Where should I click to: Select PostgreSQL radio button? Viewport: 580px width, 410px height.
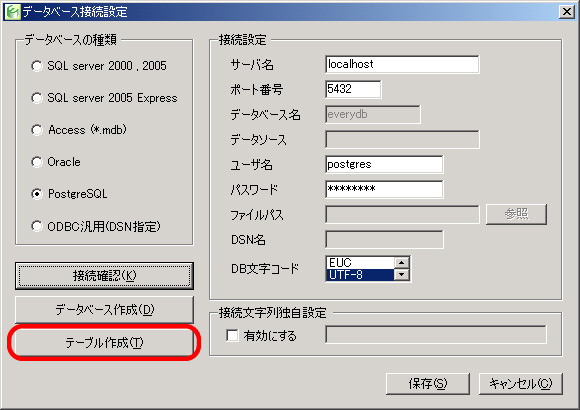(37, 194)
